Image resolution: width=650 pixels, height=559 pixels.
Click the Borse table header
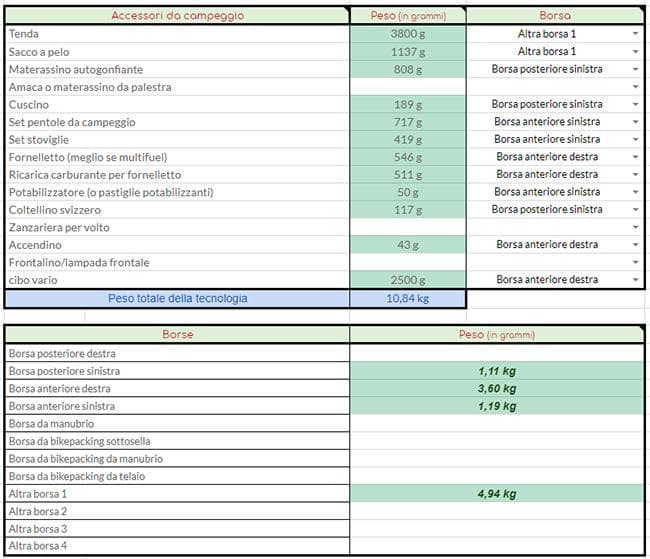[x=177, y=334]
